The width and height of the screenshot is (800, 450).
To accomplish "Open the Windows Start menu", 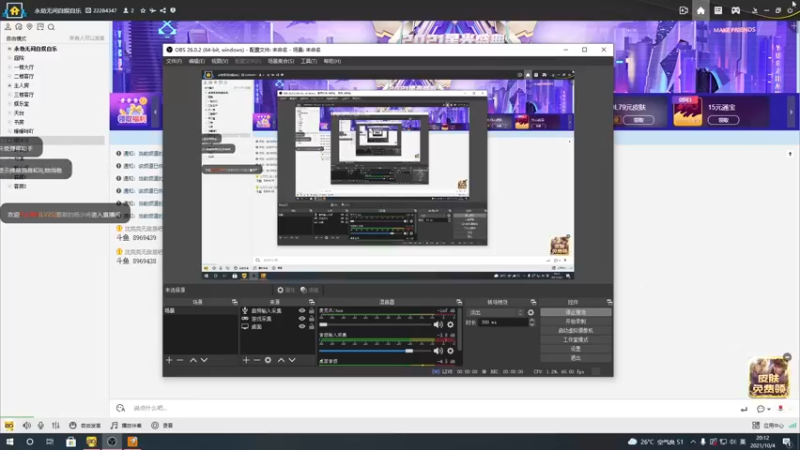I will click(10, 442).
